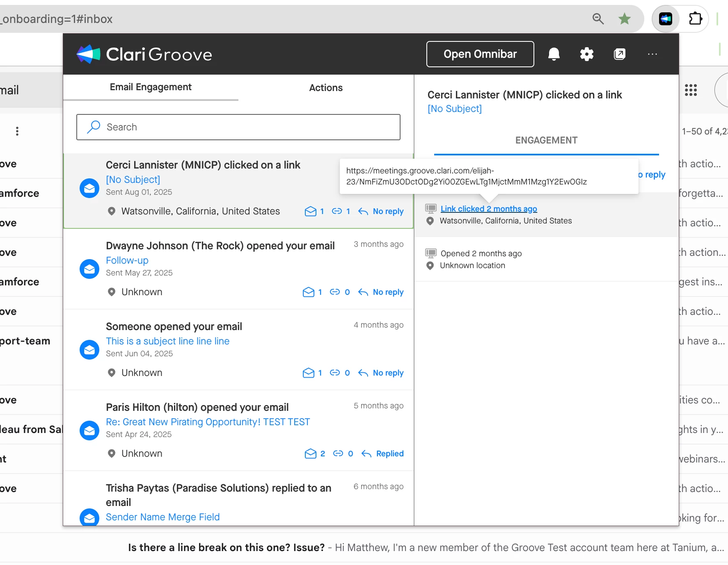Image resolution: width=728 pixels, height=565 pixels.
Task: Switch to Email Engagement tab
Action: [x=151, y=87]
